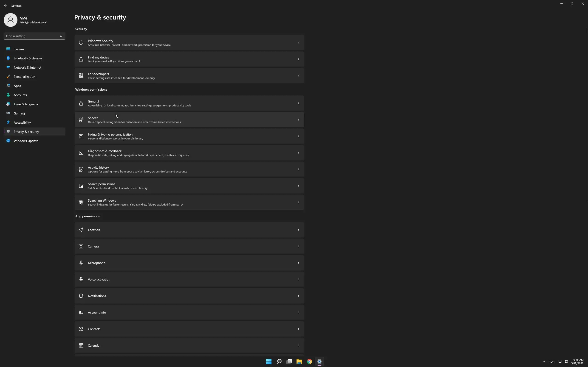588x367 pixels.
Task: Select Network & internet in sidebar
Action: point(27,67)
